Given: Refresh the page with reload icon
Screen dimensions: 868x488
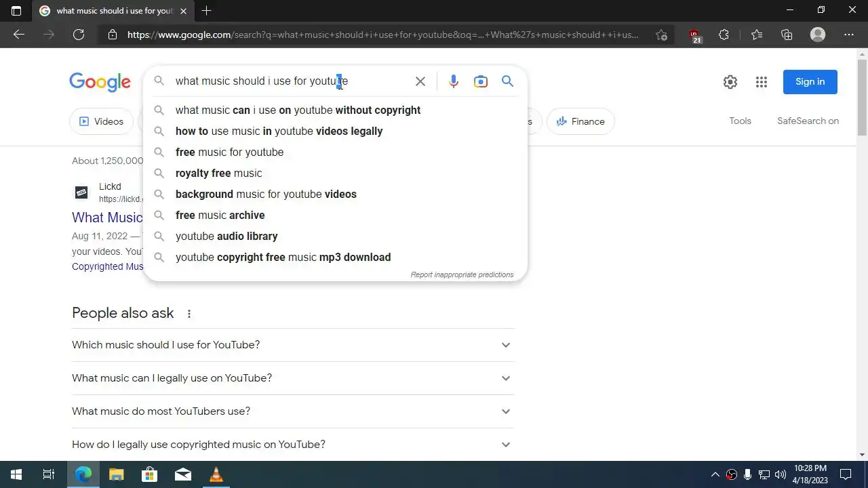Looking at the screenshot, I should 79,35.
